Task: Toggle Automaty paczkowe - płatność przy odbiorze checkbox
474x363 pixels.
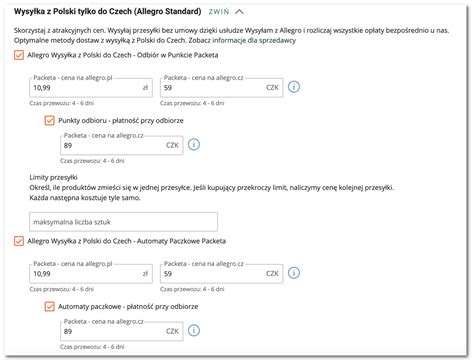Action: [x=50, y=306]
